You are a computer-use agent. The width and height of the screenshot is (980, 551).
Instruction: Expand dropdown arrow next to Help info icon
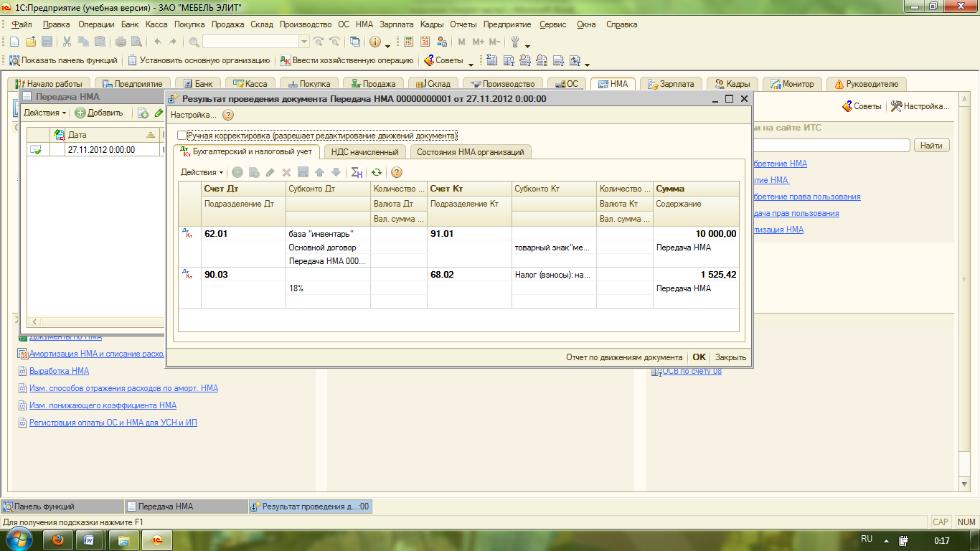pos(388,44)
